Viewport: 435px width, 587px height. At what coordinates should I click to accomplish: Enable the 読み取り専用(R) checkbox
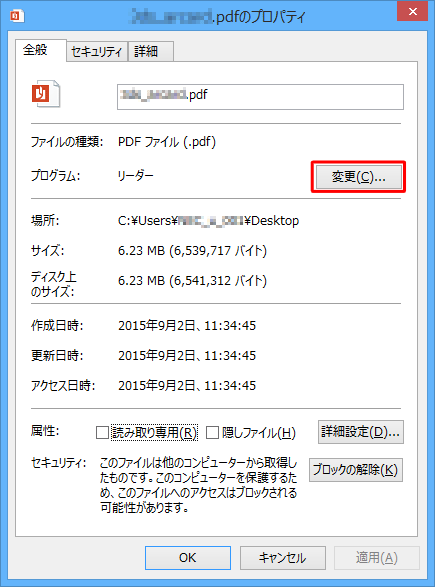point(102,432)
